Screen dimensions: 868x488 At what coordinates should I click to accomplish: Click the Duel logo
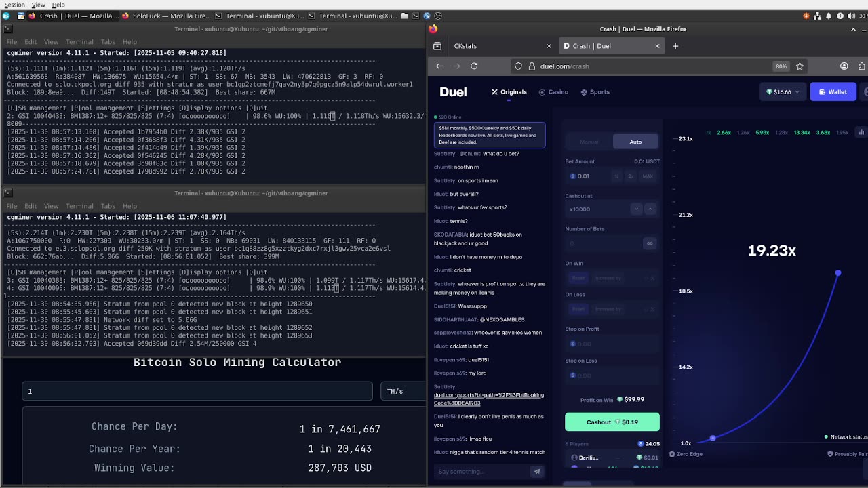pos(453,92)
